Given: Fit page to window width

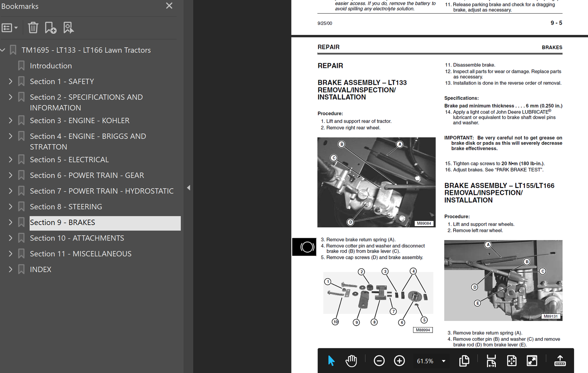Looking at the screenshot, I should click(x=491, y=361).
